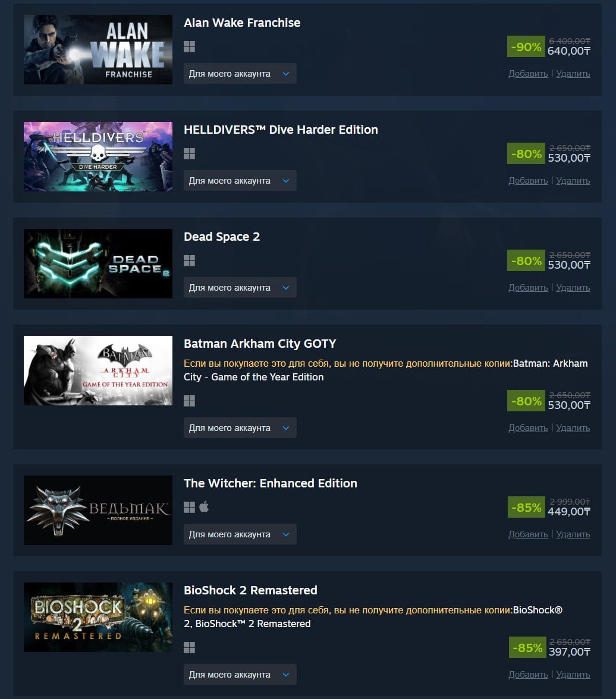
Task: Click 'Добавить' for HELLDIVERS Dive Harder Edition
Action: point(528,181)
